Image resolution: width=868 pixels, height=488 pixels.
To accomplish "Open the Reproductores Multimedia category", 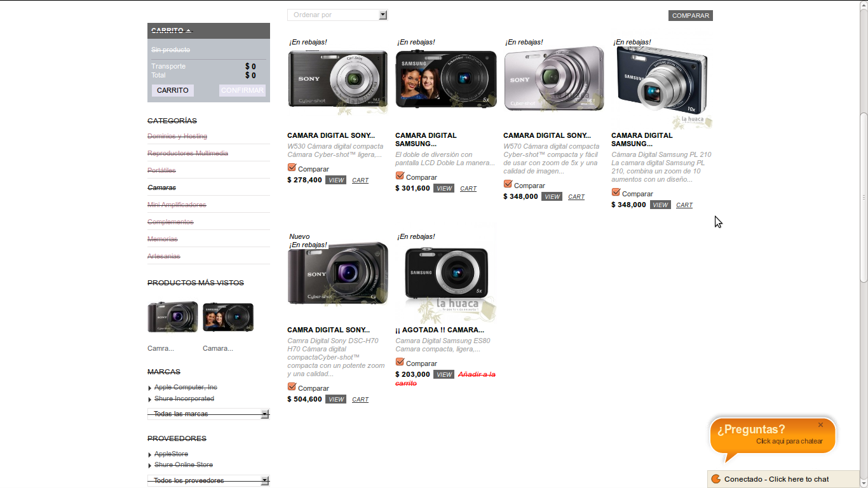I will [187, 154].
